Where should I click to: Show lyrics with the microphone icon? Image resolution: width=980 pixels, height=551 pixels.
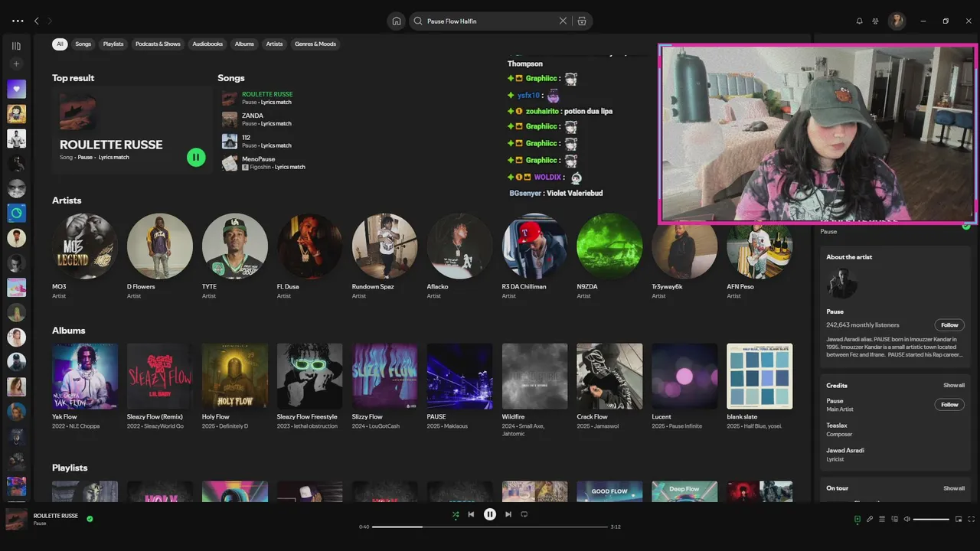[870, 519]
